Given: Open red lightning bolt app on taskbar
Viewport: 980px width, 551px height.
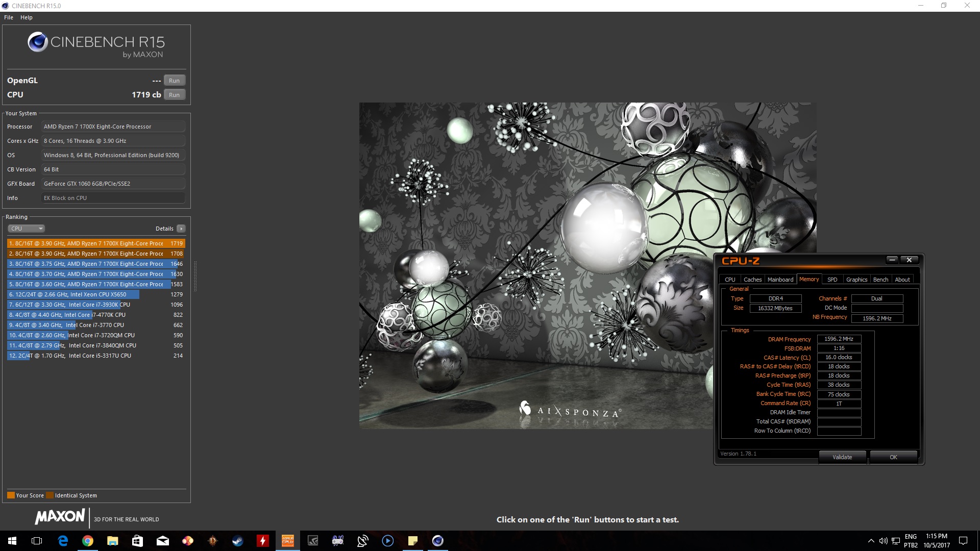Looking at the screenshot, I should click(x=262, y=541).
